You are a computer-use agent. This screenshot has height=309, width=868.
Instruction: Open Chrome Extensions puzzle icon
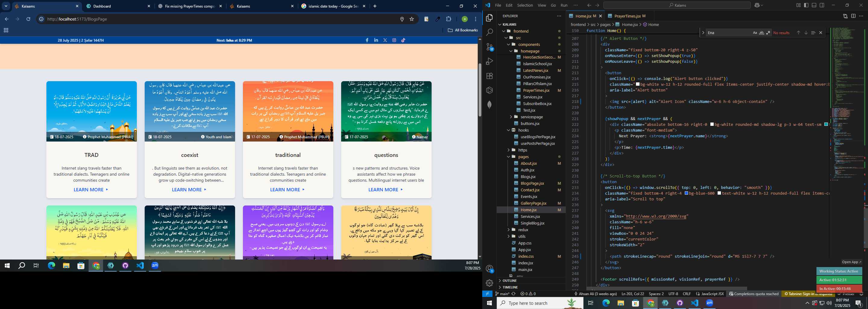(448, 19)
